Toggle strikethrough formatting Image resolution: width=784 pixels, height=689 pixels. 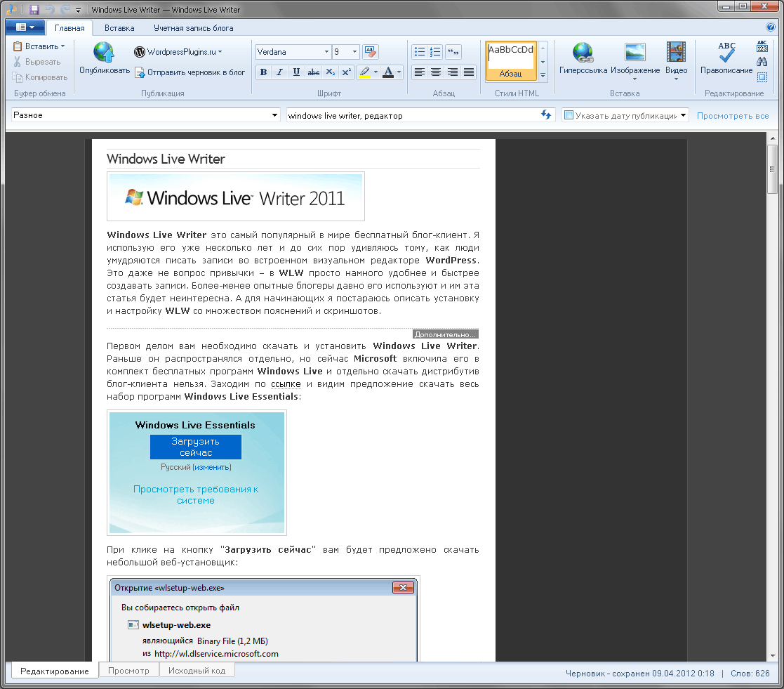tap(314, 72)
